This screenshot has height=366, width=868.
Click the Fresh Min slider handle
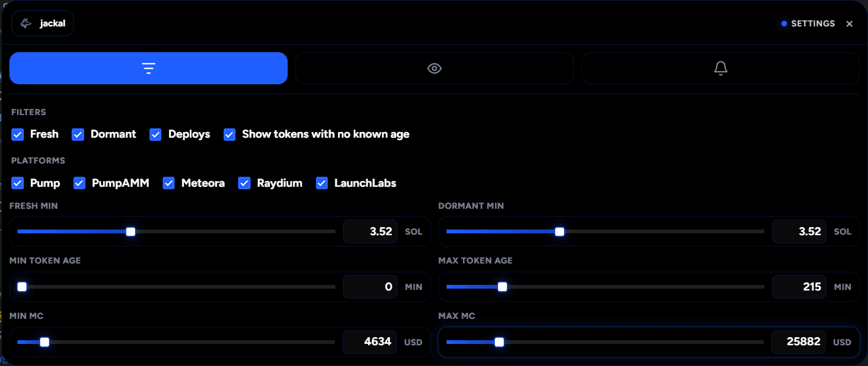131,231
